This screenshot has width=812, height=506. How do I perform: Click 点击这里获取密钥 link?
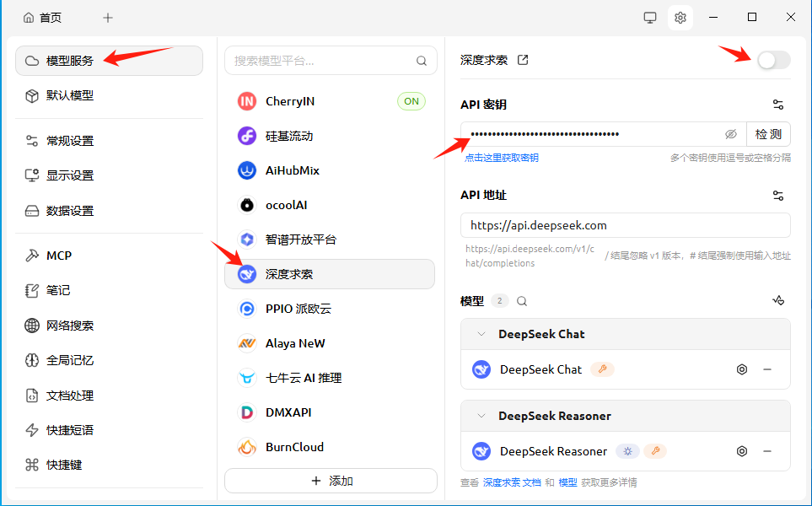[x=499, y=158]
